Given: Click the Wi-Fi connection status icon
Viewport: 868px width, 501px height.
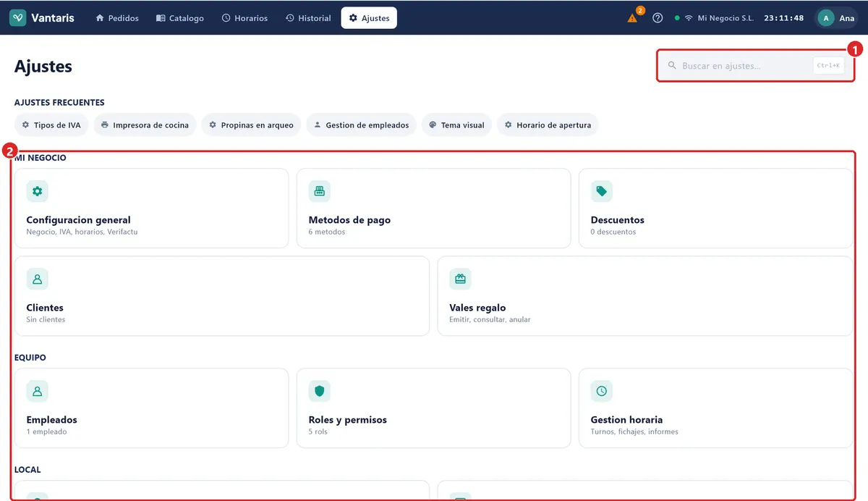Looking at the screenshot, I should tap(689, 18).
